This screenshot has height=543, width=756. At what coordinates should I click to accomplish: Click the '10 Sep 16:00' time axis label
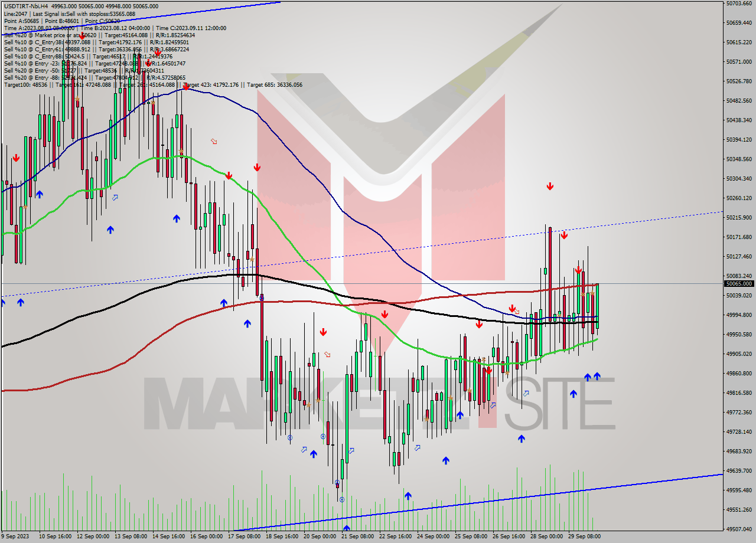click(56, 537)
